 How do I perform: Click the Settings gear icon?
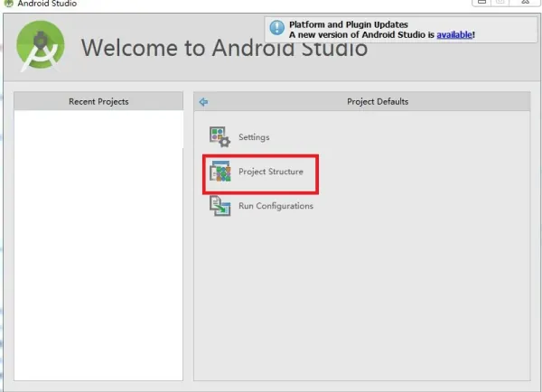[x=220, y=137]
